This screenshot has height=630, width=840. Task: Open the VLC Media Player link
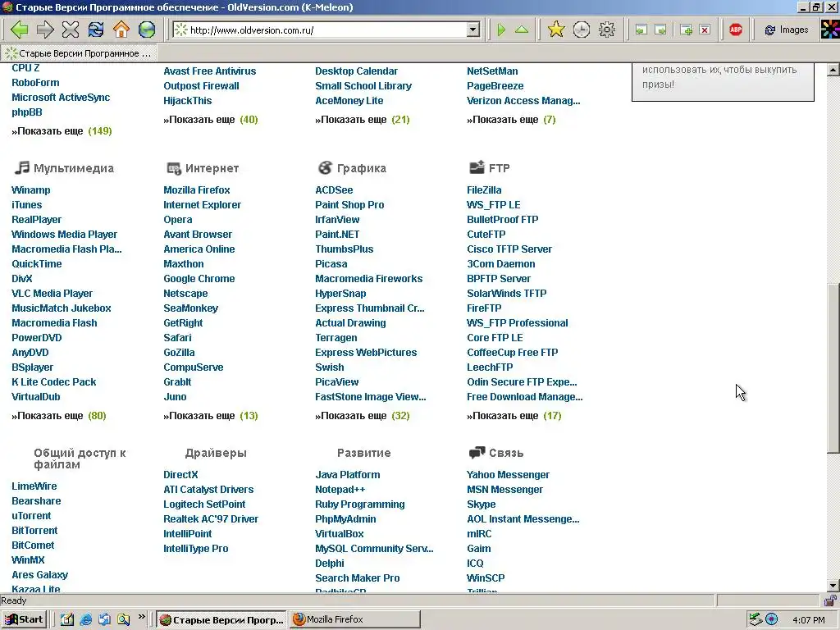coord(52,294)
